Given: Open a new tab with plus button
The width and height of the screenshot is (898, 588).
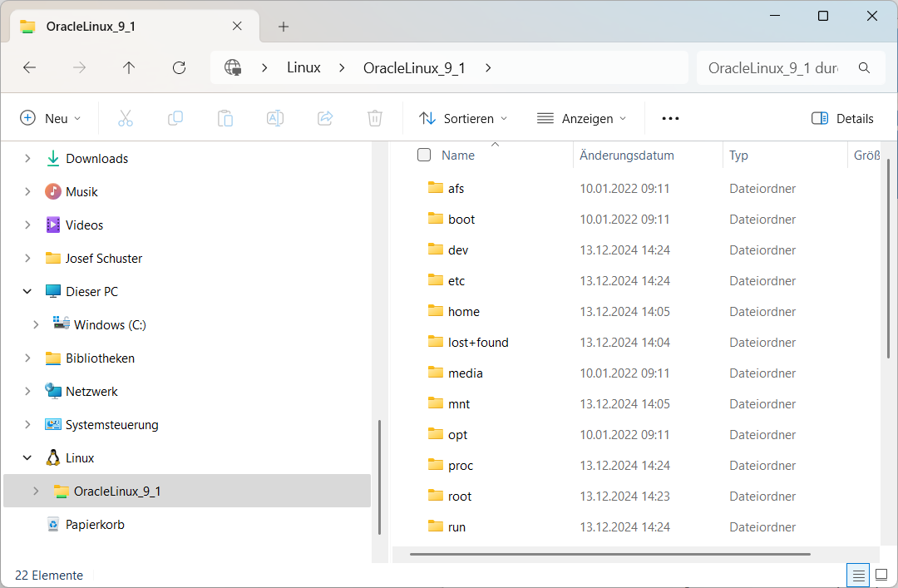Looking at the screenshot, I should coord(284,27).
